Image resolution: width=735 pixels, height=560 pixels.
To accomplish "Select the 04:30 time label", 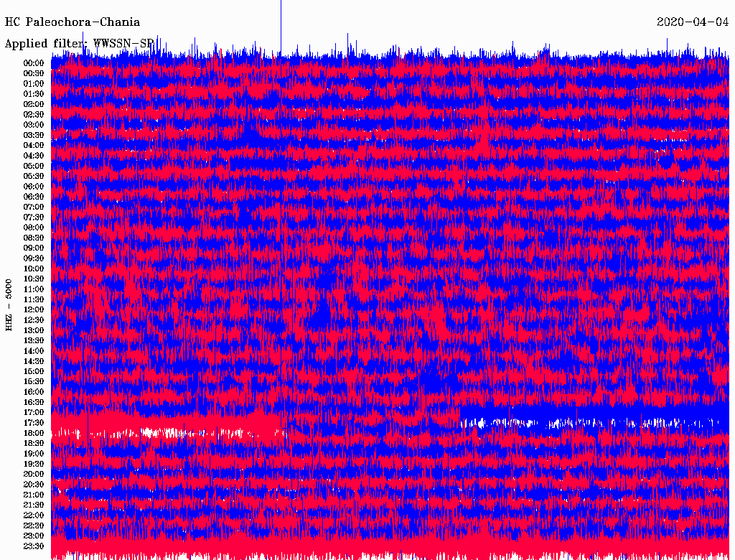I will coord(34,156).
